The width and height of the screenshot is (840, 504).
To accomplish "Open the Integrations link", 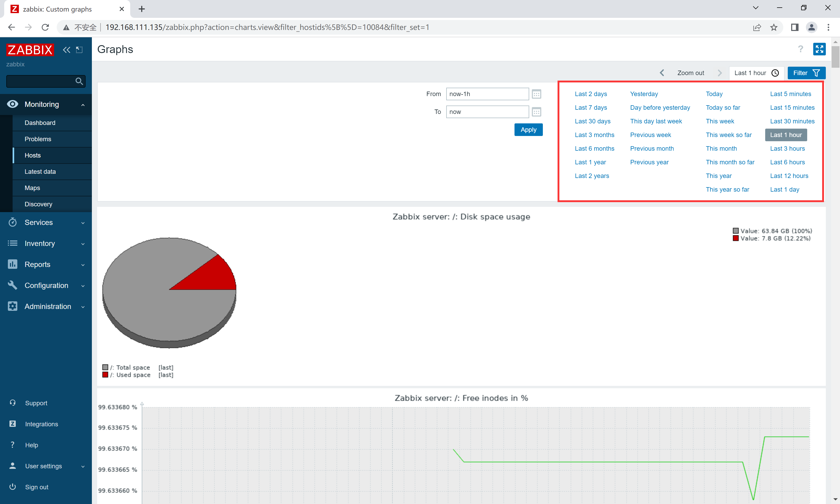I will point(41,424).
